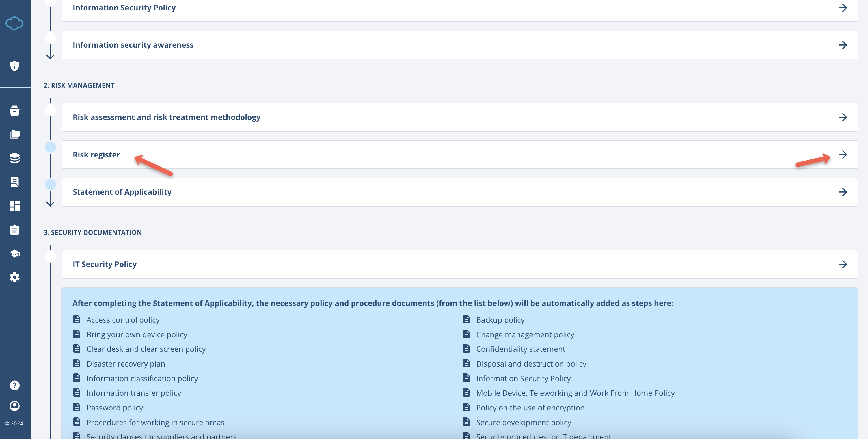Select the Backup policy document
Image resolution: width=868 pixels, height=439 pixels.
coord(500,320)
